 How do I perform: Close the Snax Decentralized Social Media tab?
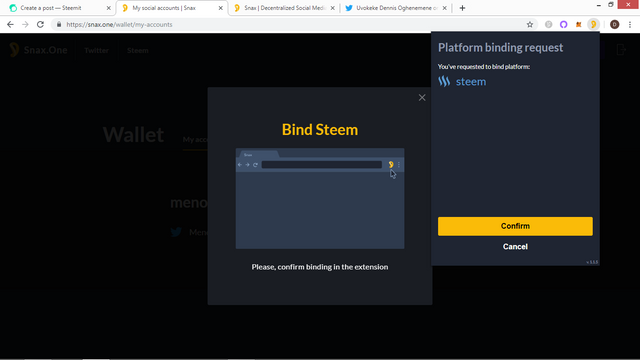(333, 8)
